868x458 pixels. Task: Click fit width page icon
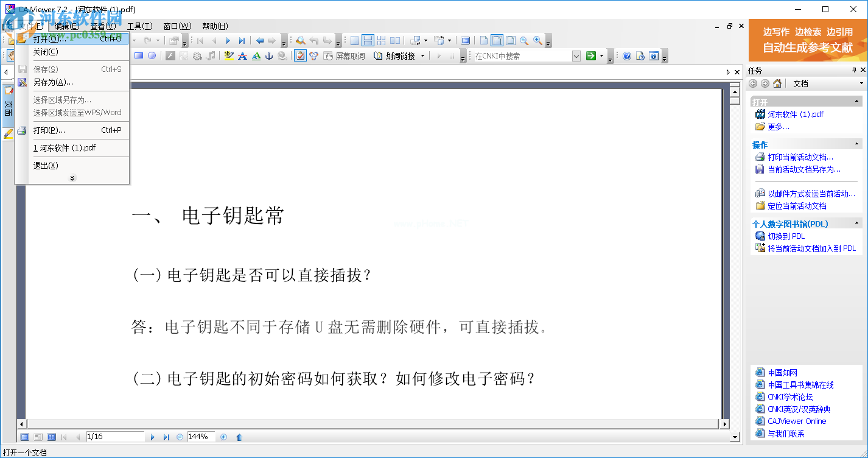point(497,41)
